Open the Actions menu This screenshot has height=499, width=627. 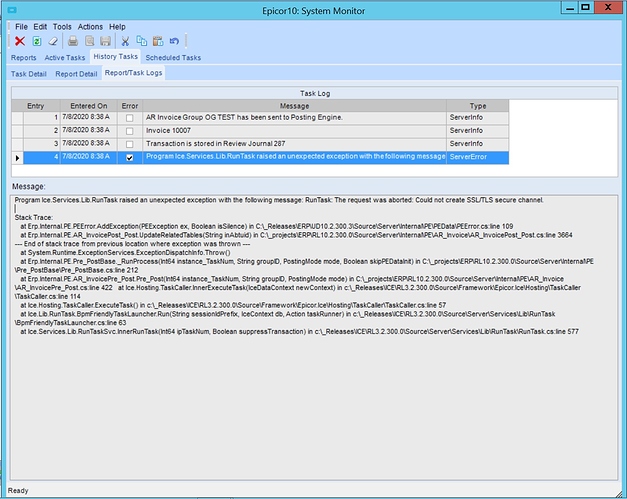click(x=90, y=27)
